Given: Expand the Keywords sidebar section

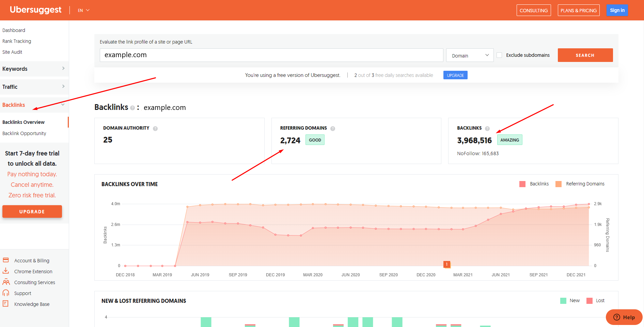Looking at the screenshot, I should (x=34, y=69).
